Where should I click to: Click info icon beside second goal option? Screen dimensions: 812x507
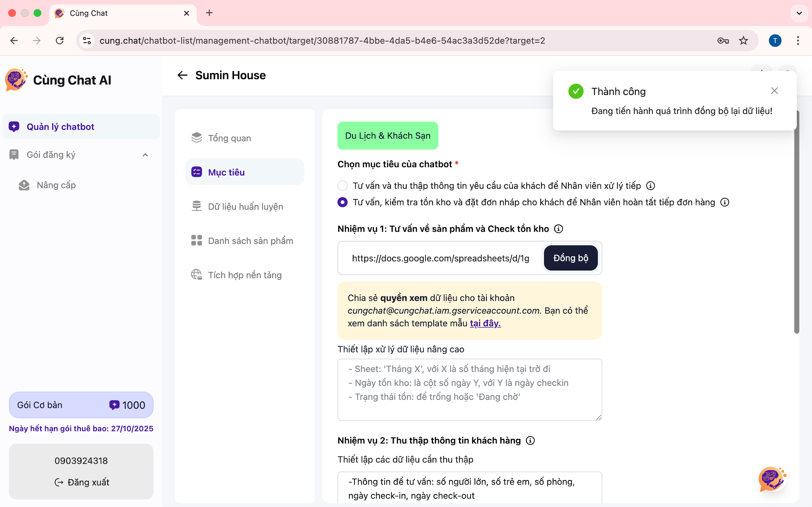[x=725, y=202]
